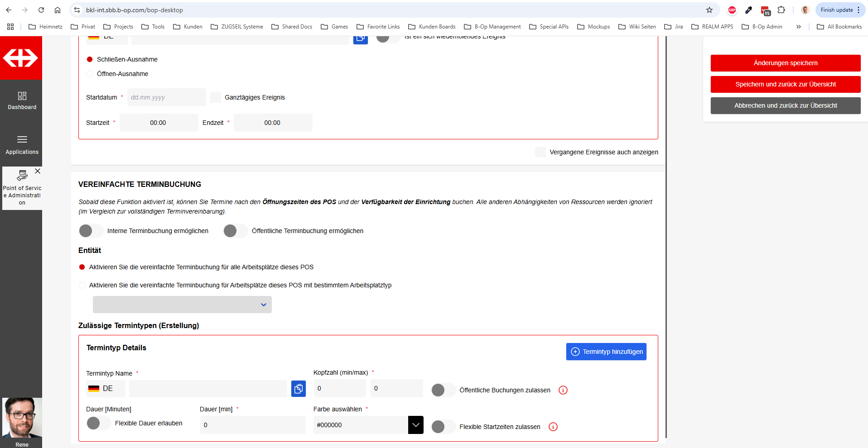This screenshot has height=448, width=868.
Task: Click the Dauer [min] number field
Action: pyautogui.click(x=253, y=425)
